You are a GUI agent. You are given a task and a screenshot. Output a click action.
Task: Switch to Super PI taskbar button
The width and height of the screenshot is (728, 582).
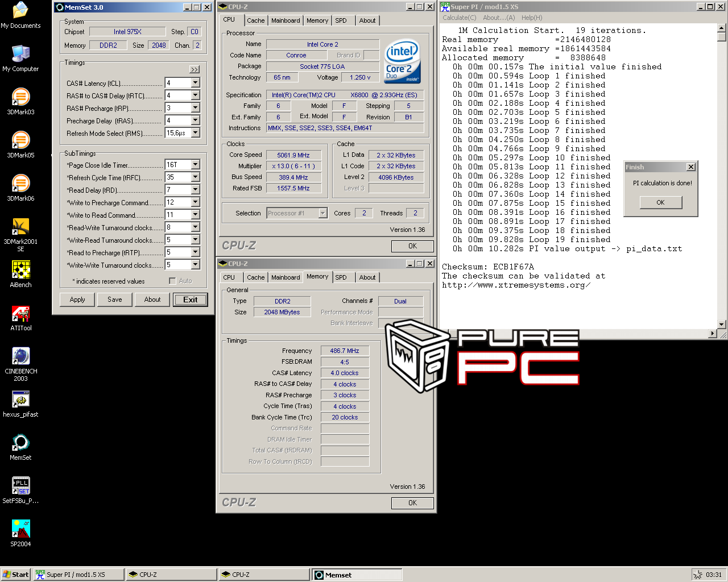coord(78,575)
